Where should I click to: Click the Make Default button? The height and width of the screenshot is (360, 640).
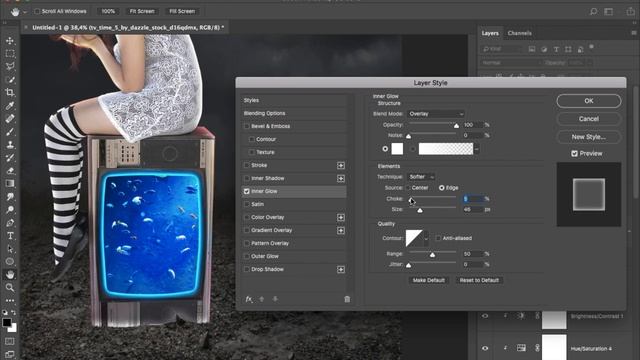pos(429,280)
